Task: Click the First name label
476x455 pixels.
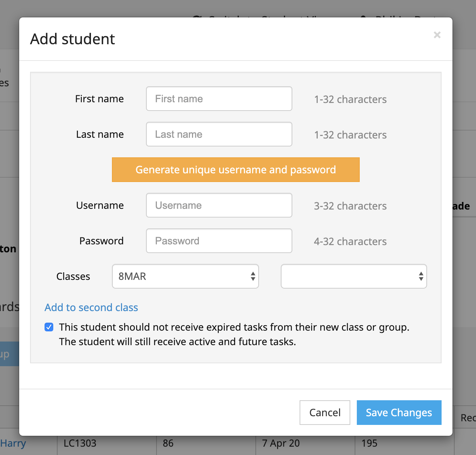Action: [x=99, y=99]
